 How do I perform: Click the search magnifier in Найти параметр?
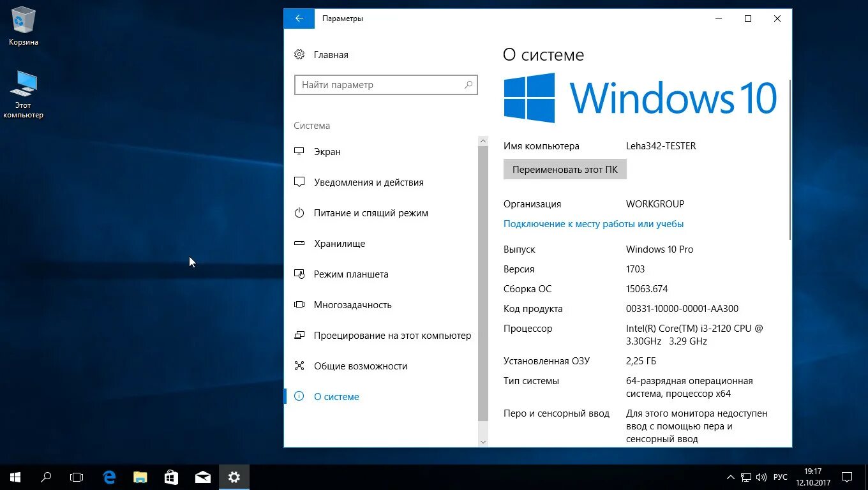468,85
